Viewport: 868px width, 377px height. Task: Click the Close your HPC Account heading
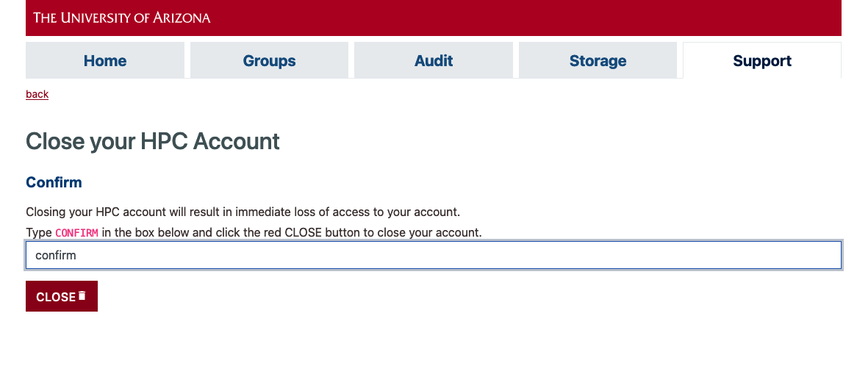(x=153, y=142)
